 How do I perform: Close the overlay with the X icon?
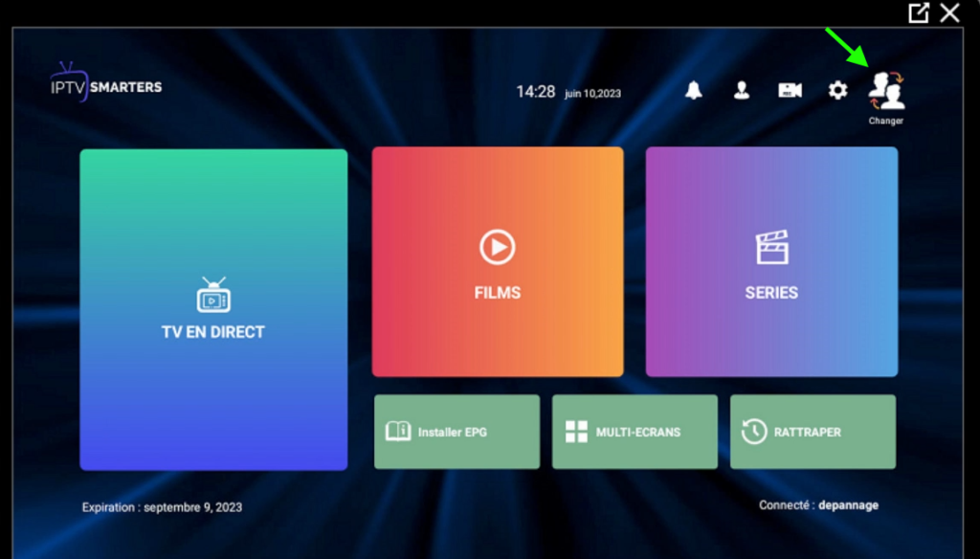950,12
